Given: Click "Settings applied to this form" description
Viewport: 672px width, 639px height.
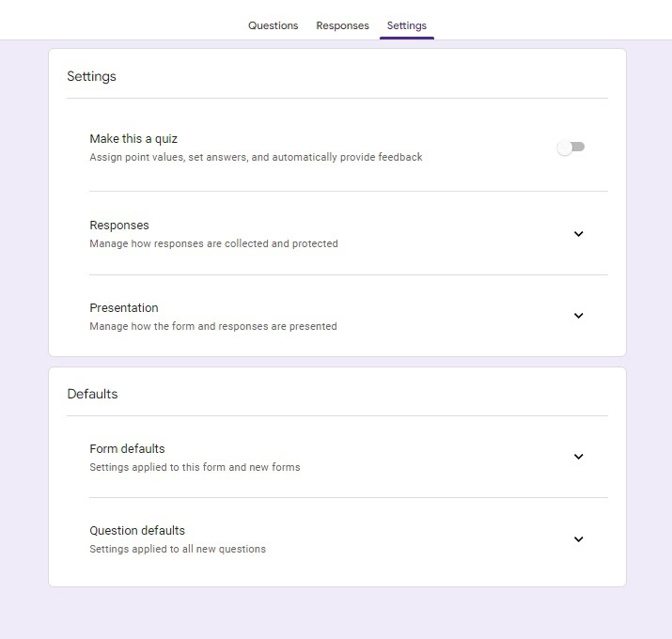Looking at the screenshot, I should (195, 467).
